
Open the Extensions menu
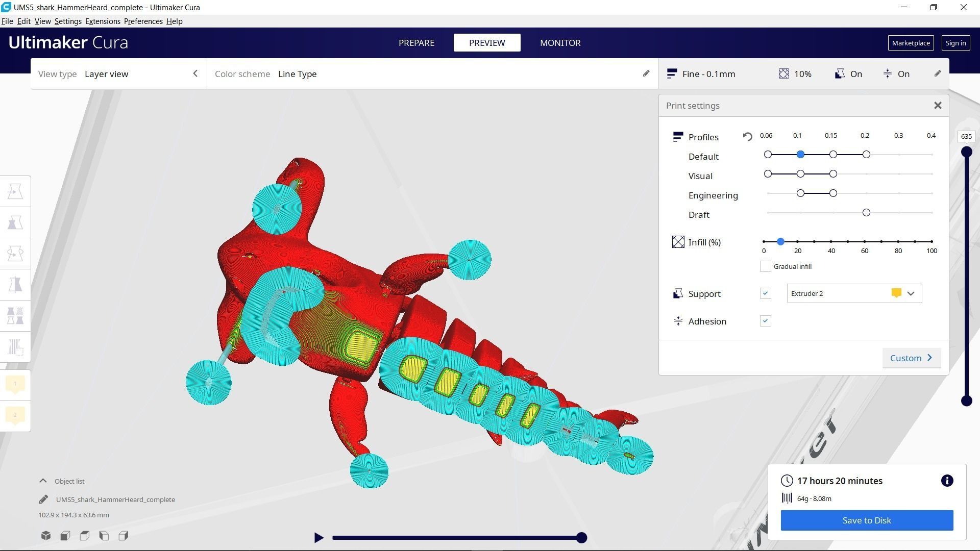coord(103,21)
